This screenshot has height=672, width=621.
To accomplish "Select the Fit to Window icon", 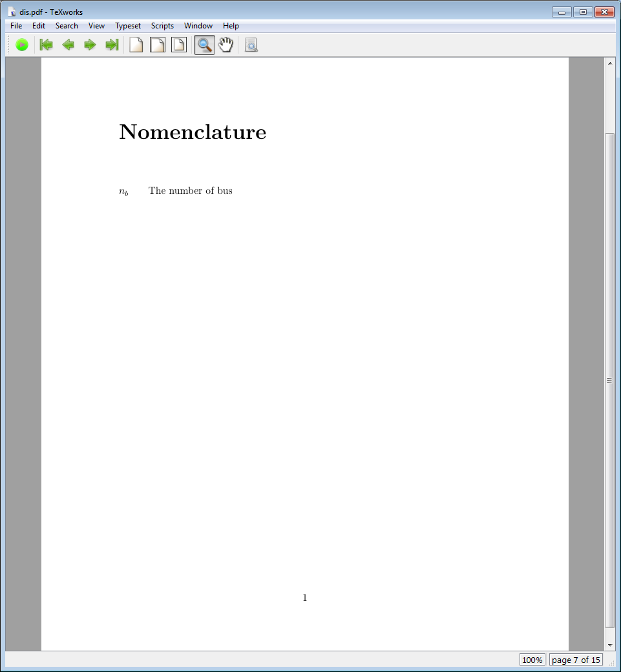I will coord(179,45).
